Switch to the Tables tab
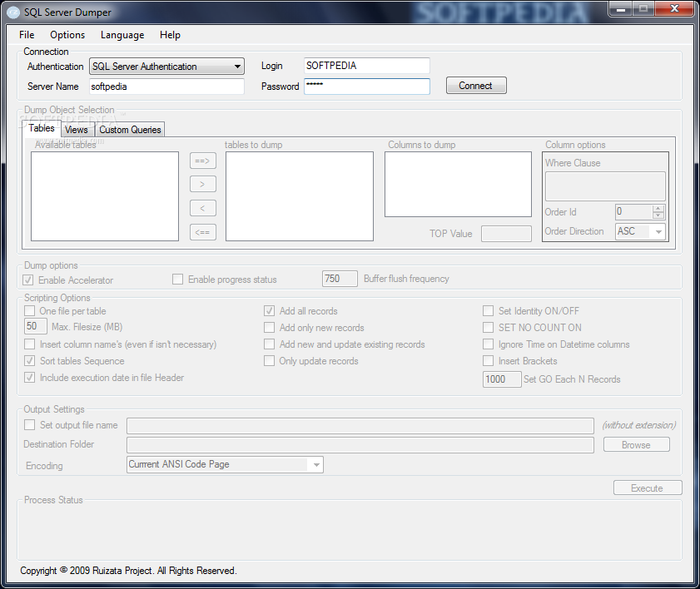700x589 pixels. point(42,128)
